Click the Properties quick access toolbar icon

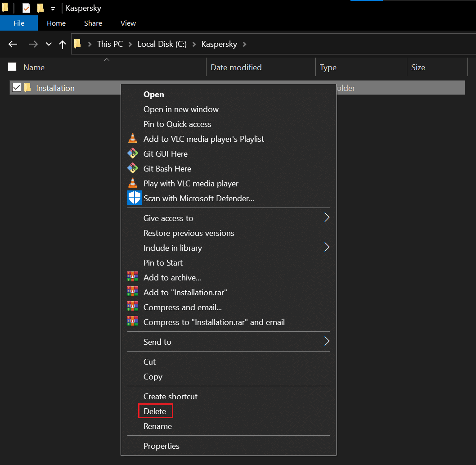point(27,8)
